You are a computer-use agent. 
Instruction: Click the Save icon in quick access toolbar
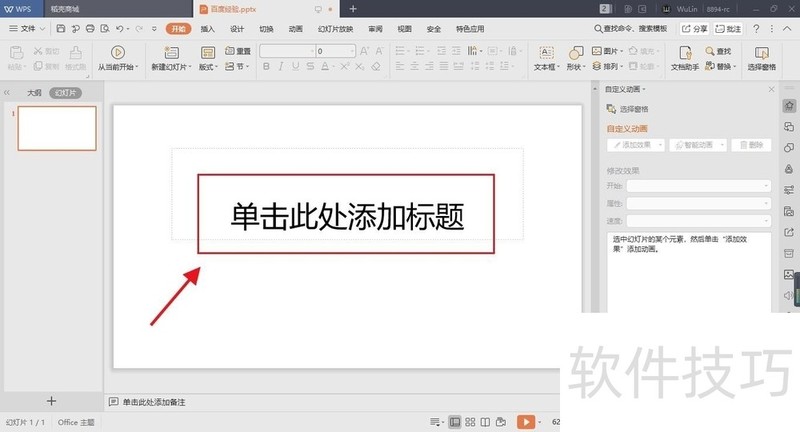tap(61, 29)
